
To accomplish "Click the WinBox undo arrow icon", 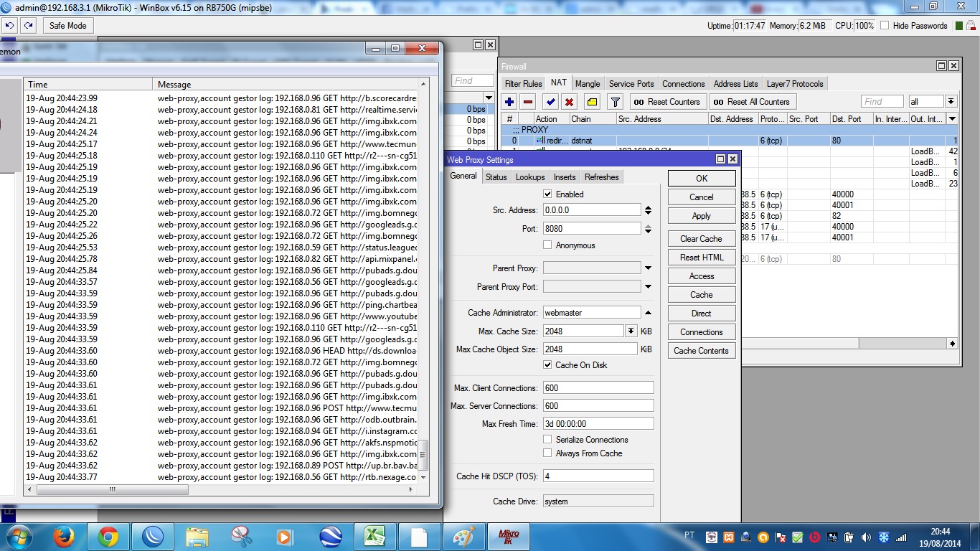I will coord(10,26).
